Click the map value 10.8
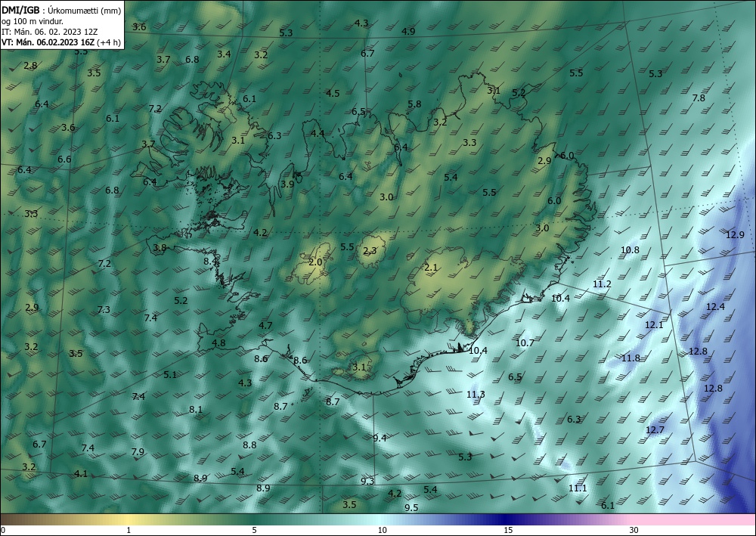The height and width of the screenshot is (536, 756). tap(630, 250)
